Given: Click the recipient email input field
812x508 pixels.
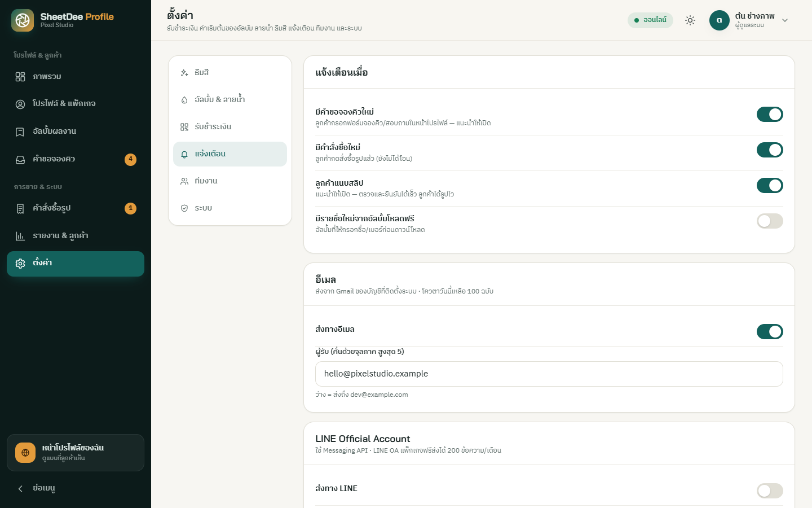Looking at the screenshot, I should pos(549,374).
